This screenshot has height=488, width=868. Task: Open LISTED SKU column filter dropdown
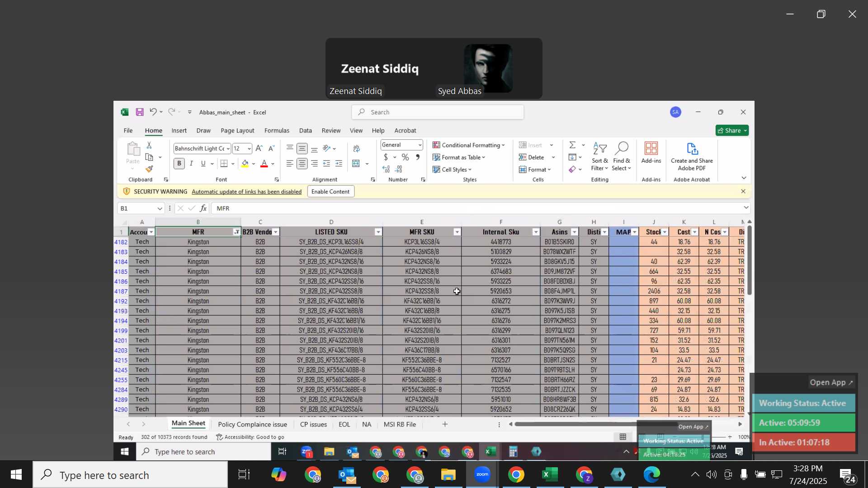[x=378, y=232]
